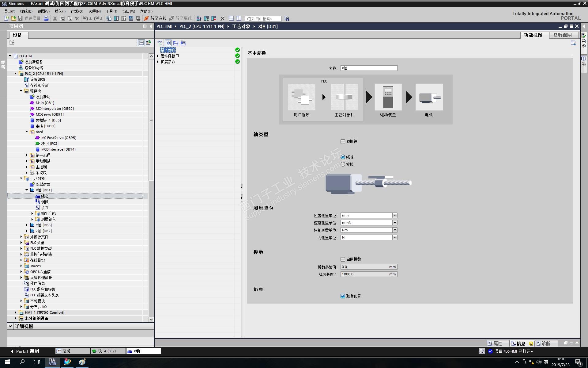
Task: Open the 在线(O) Online menu
Action: pyautogui.click(x=77, y=11)
